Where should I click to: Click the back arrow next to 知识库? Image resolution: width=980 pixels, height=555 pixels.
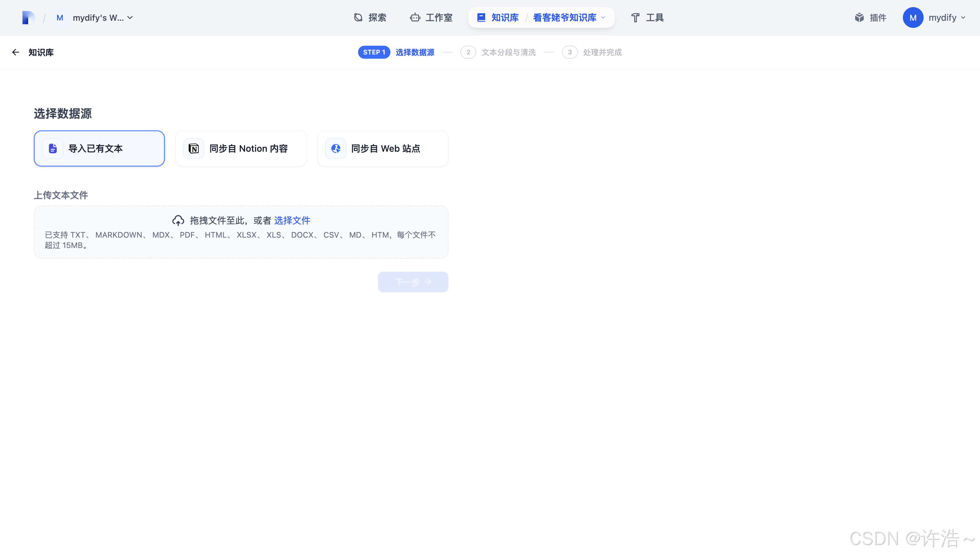coord(16,52)
